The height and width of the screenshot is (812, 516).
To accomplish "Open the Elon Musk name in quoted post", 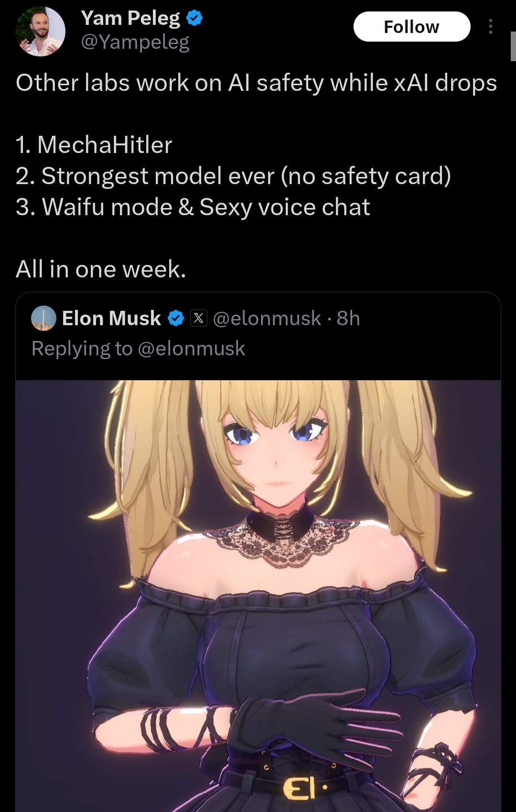I will pos(111,318).
